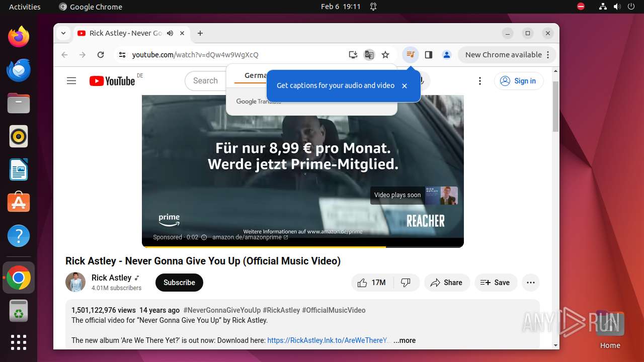Open tab search dropdown arrow
The width and height of the screenshot is (644, 362).
(x=63, y=33)
